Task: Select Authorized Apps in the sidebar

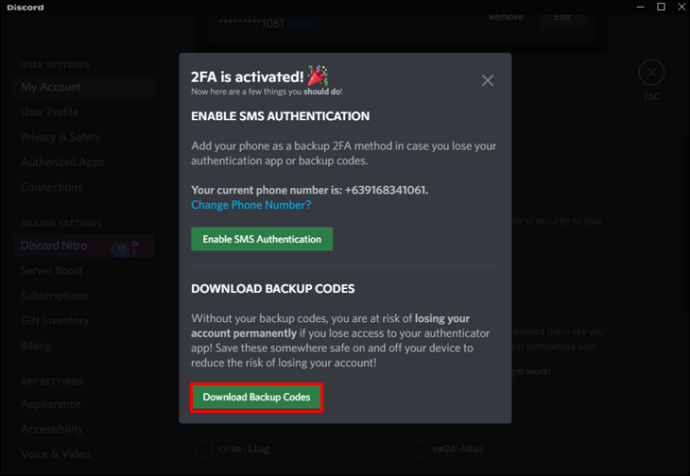Action: pyautogui.click(x=63, y=162)
